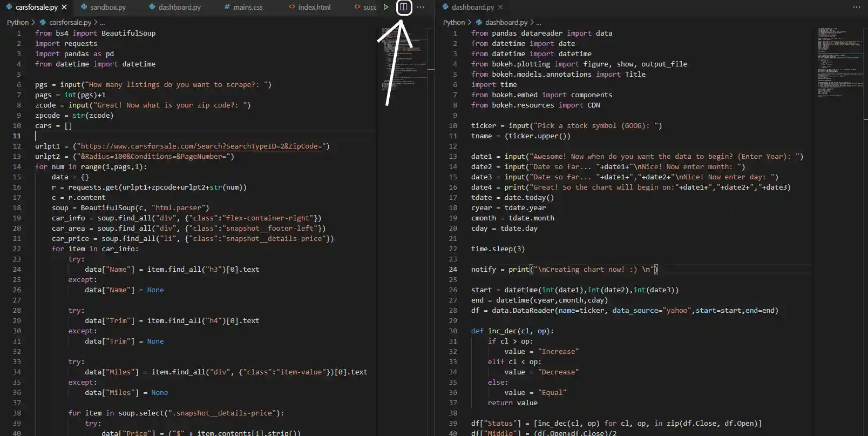
Task: Close the carsforsale.py tab
Action: pos(64,7)
